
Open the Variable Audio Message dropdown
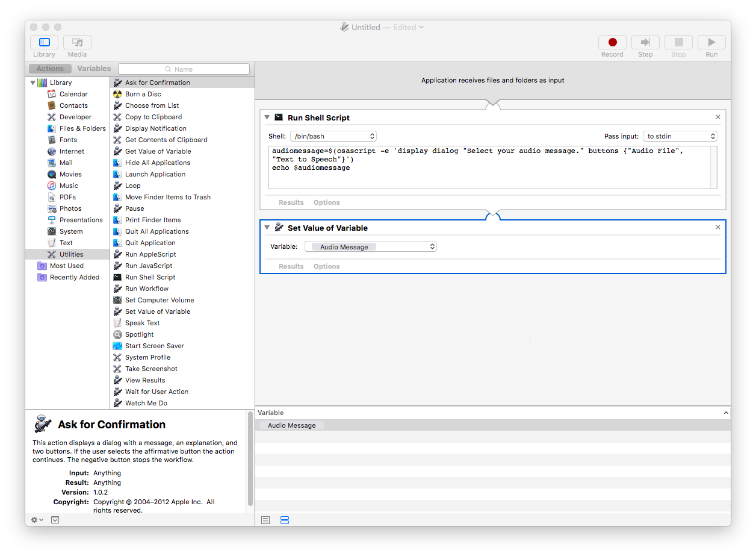click(x=371, y=246)
